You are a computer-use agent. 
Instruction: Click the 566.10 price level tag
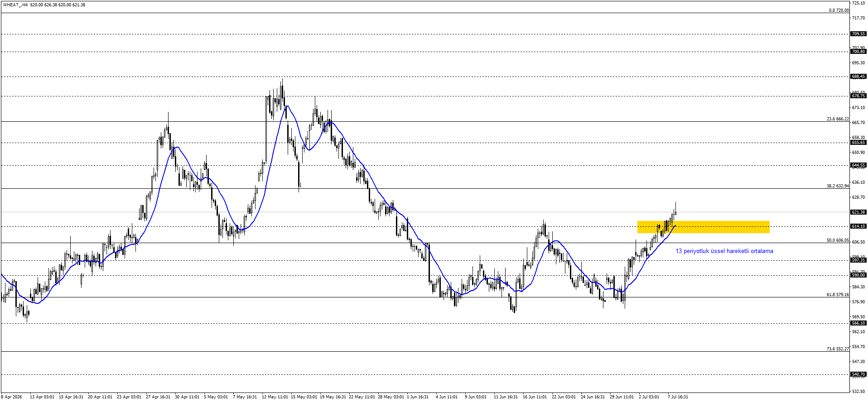(858, 323)
